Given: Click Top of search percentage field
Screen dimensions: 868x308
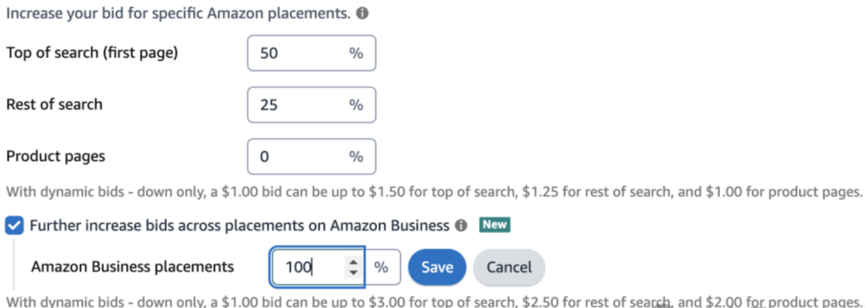Looking at the screenshot, I should (312, 53).
